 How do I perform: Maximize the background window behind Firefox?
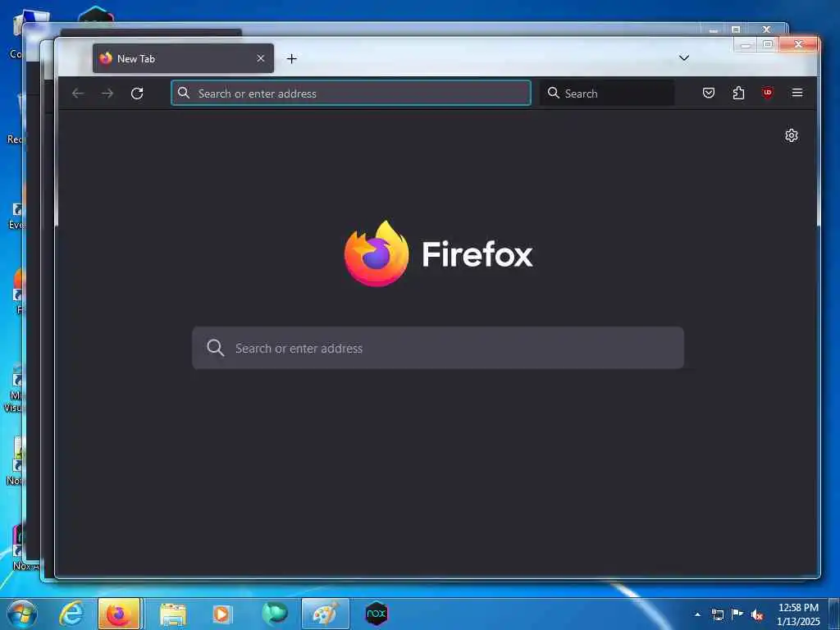pyautogui.click(x=736, y=30)
